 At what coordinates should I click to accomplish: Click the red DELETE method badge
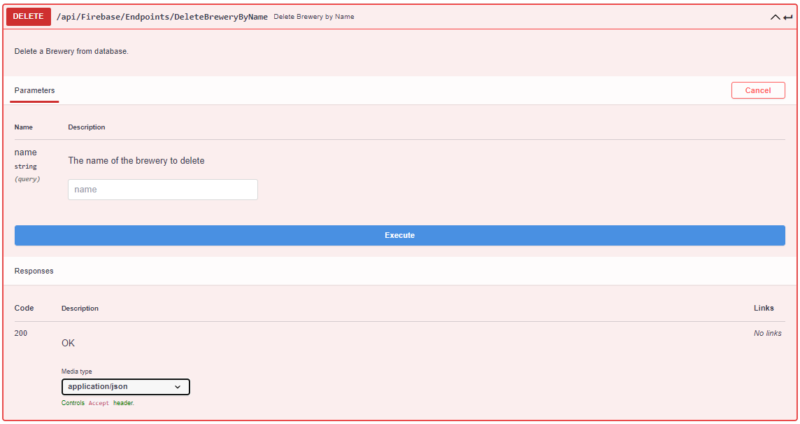pos(29,17)
